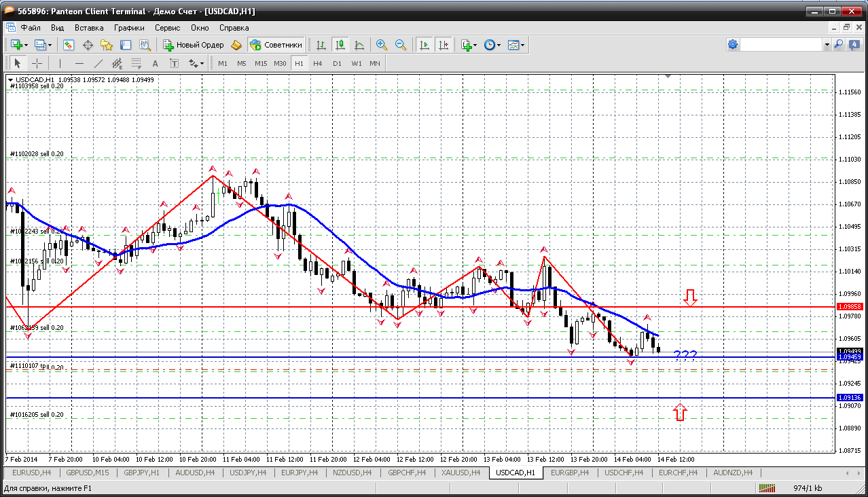This screenshot has width=868, height=497.
Task: Zoom out on the chart
Action: (x=401, y=45)
